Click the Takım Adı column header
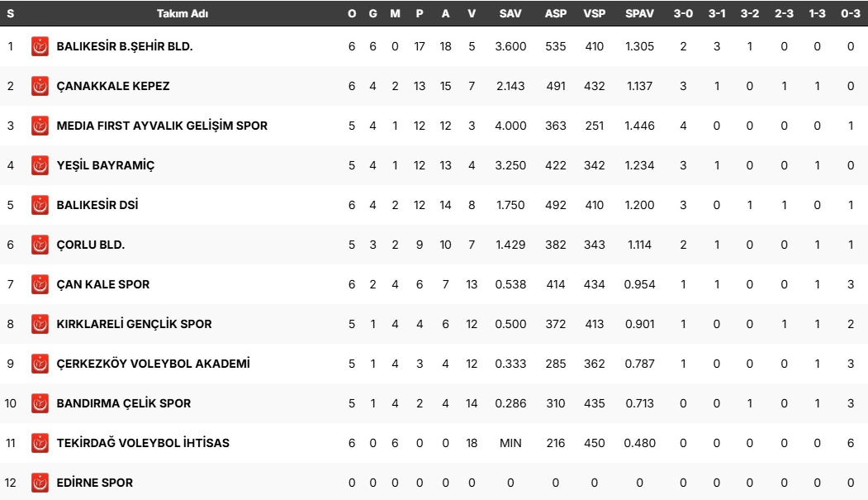868x500 pixels. coord(182,13)
